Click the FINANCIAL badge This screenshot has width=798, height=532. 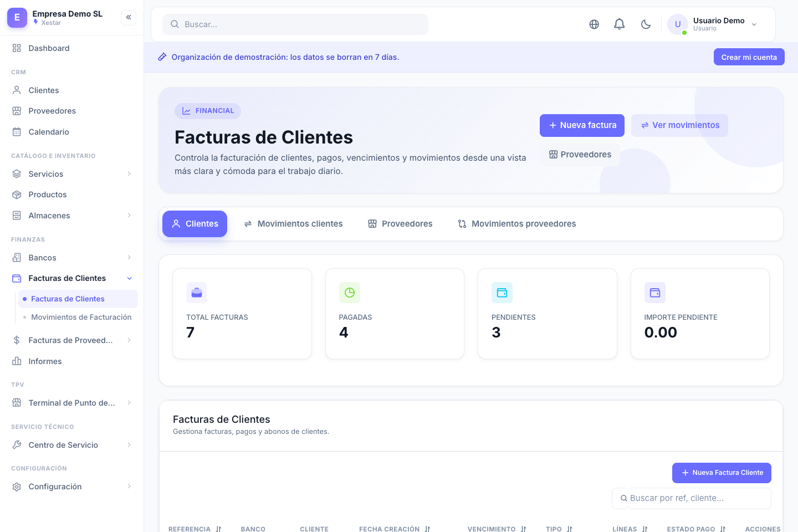point(208,111)
